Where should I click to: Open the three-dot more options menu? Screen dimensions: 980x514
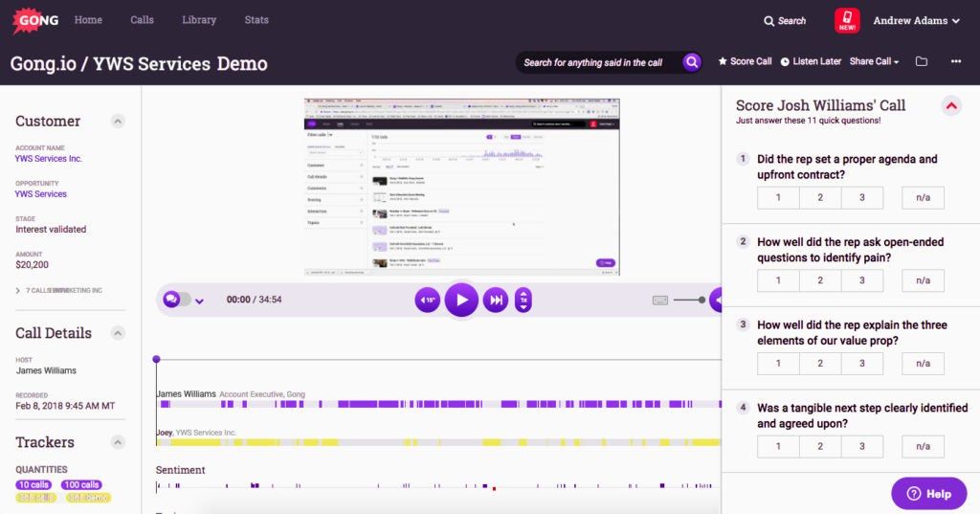(956, 61)
